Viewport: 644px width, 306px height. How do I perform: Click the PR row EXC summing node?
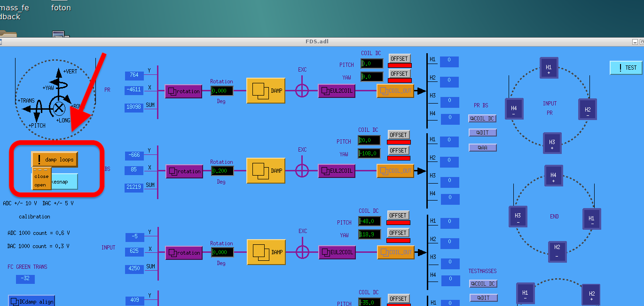coord(302,90)
